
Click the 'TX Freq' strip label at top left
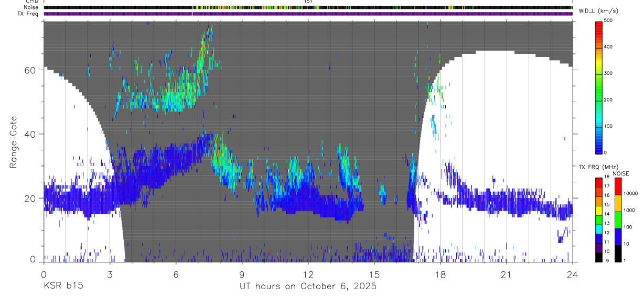click(x=28, y=13)
